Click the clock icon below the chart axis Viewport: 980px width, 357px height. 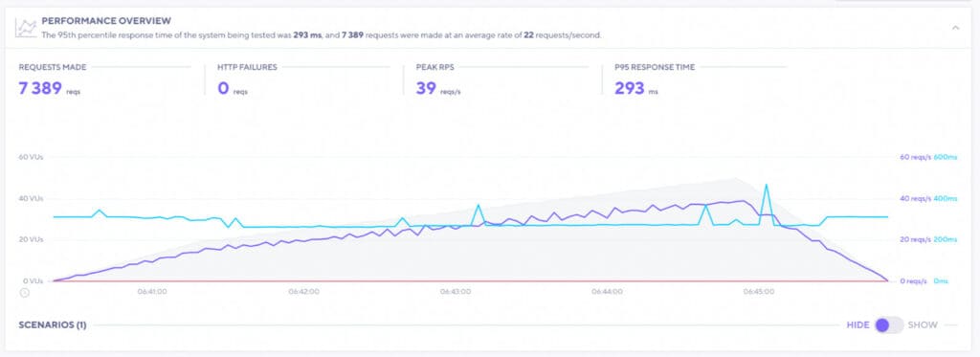pyautogui.click(x=25, y=292)
